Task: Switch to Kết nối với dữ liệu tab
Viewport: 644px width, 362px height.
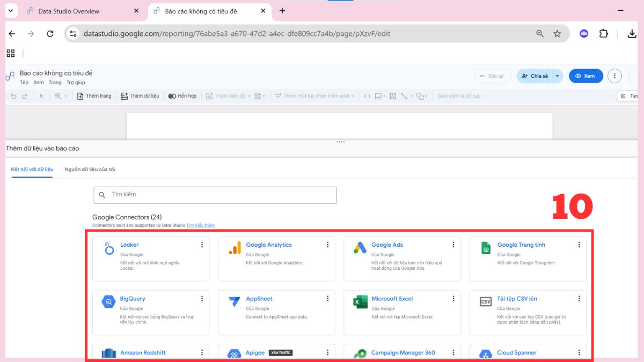Action: pyautogui.click(x=32, y=169)
